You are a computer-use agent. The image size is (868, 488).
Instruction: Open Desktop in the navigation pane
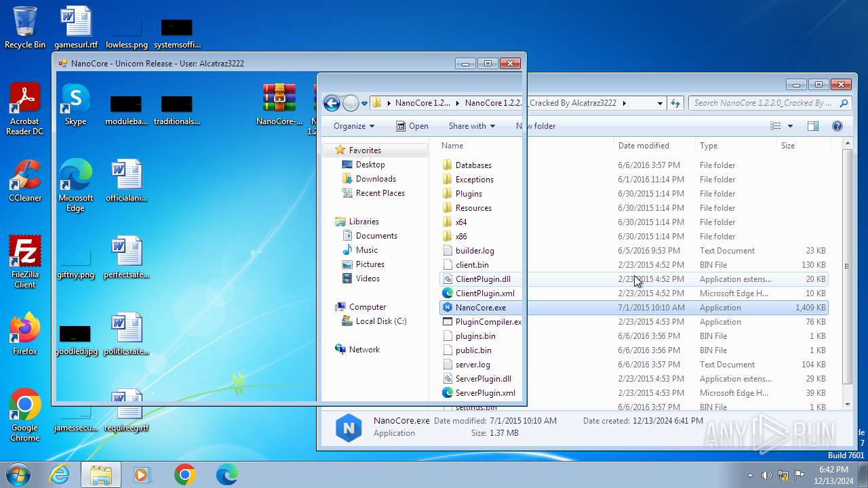(x=370, y=165)
